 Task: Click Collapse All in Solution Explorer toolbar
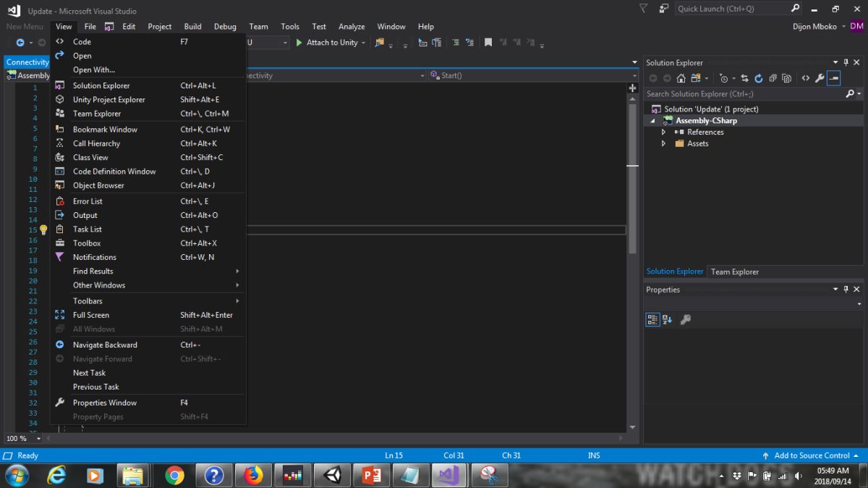pyautogui.click(x=773, y=78)
